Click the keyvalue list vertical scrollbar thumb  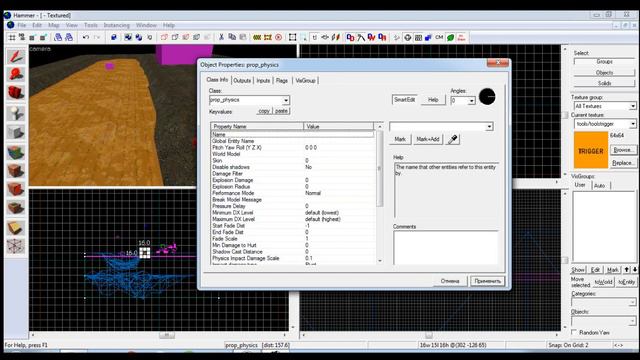380,169
